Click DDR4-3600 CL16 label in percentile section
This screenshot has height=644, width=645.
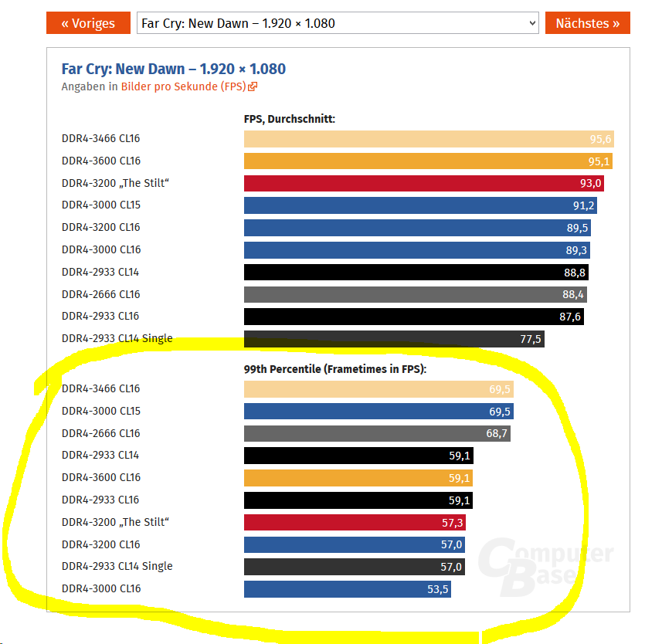(101, 477)
